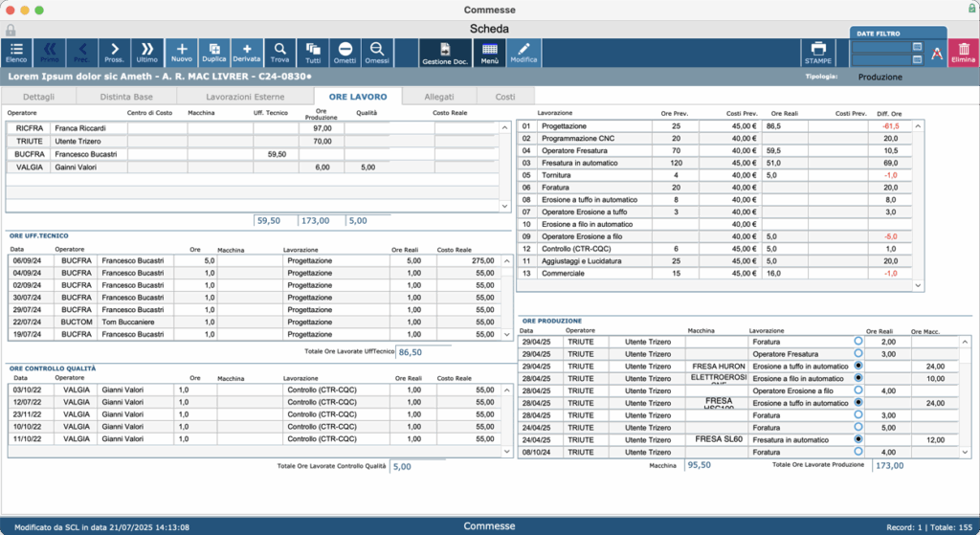
Task: Open Gestione Doc. document icon
Action: pyautogui.click(x=445, y=53)
